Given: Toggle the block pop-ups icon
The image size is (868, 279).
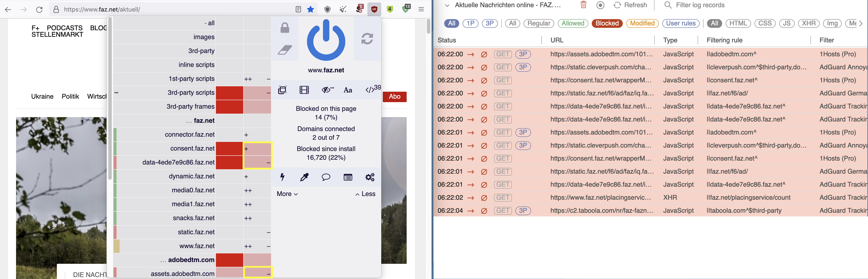Looking at the screenshot, I should pyautogui.click(x=282, y=90).
